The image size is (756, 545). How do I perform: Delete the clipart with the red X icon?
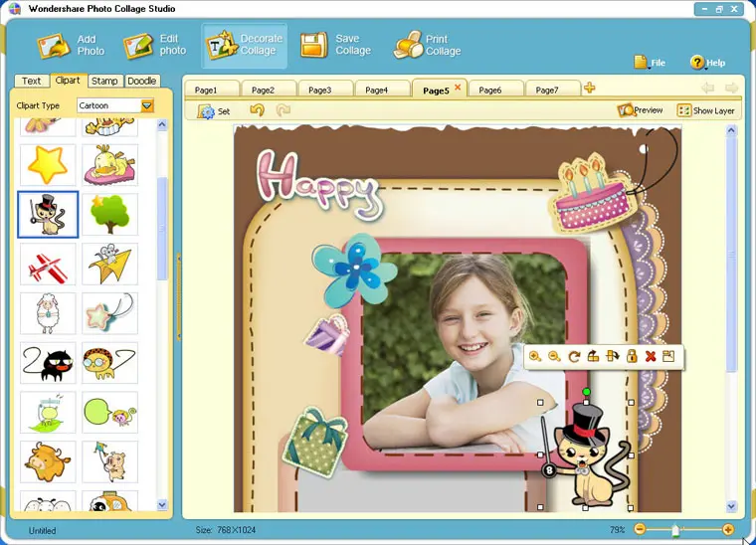coord(651,357)
